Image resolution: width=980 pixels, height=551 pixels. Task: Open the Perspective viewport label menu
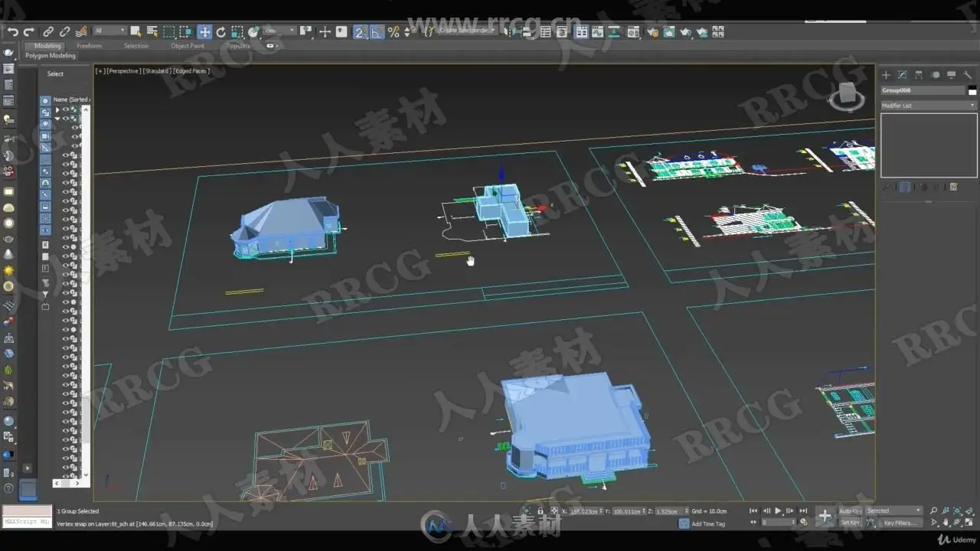point(123,71)
